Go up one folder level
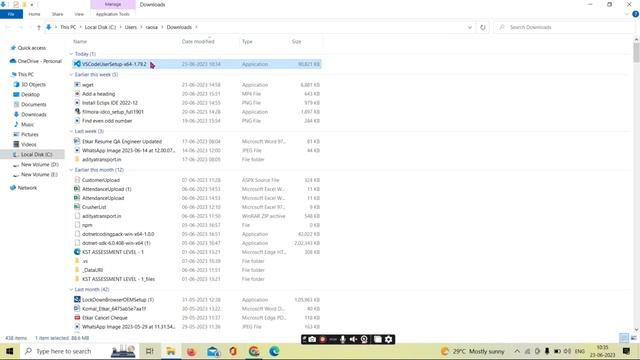Image resolution: width=640 pixels, height=360 pixels. [39, 27]
